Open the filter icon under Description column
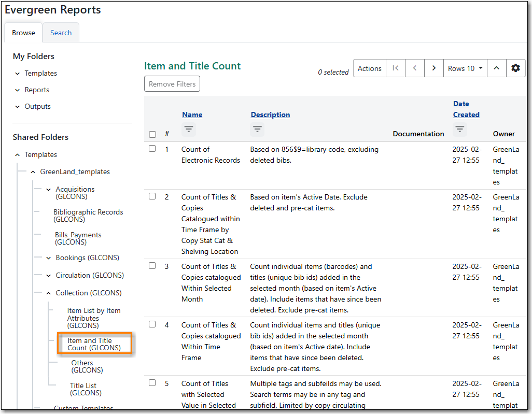 click(257, 129)
